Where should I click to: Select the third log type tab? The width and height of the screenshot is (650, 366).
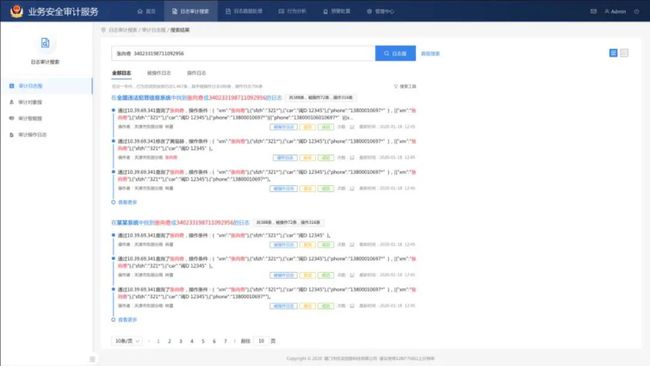[196, 73]
